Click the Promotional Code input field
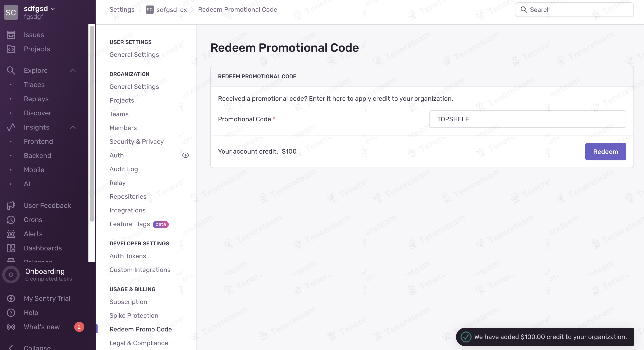This screenshot has width=644, height=350. coord(527,119)
